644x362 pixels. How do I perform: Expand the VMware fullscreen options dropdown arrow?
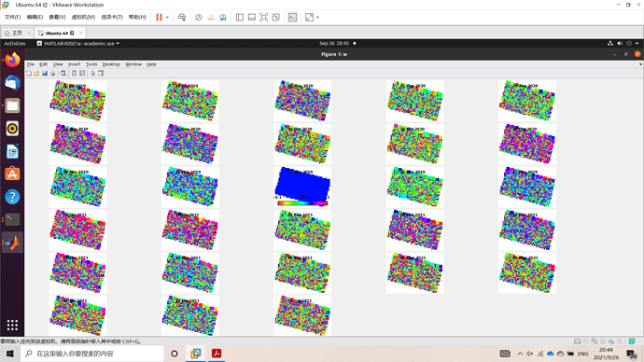[x=317, y=17]
